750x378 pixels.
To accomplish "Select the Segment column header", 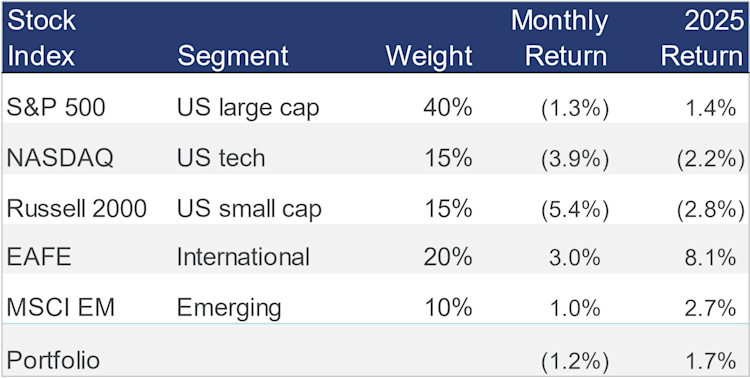I will 233,56.
